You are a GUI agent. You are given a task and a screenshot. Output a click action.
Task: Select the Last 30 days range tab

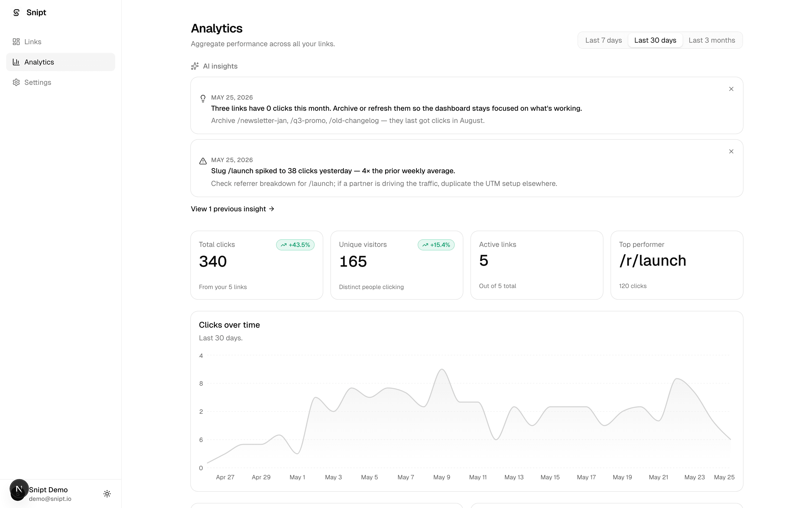tap(655, 40)
